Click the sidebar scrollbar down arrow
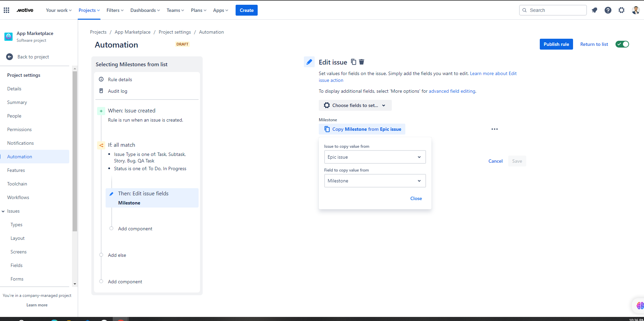 75,284
